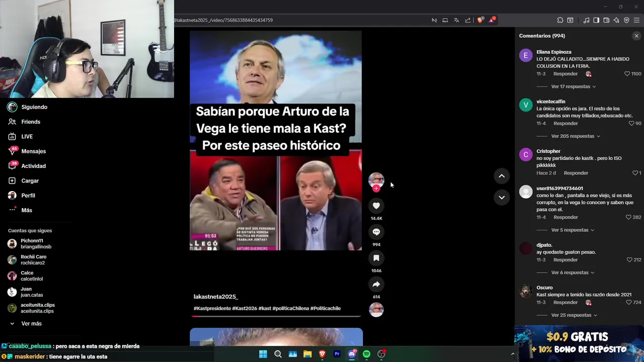
Task: Click the #Kast2026 hashtag
Action: 245,308
